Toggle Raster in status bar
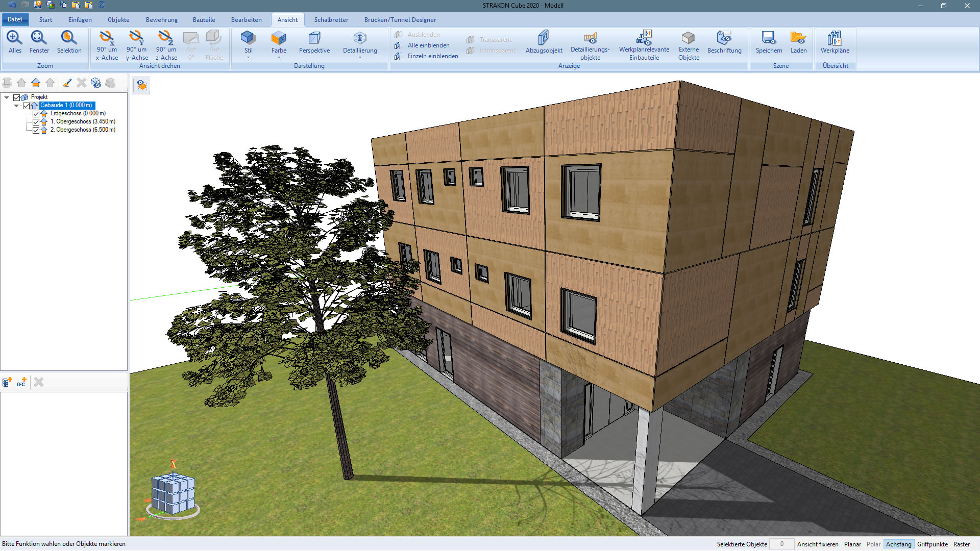 [x=961, y=544]
